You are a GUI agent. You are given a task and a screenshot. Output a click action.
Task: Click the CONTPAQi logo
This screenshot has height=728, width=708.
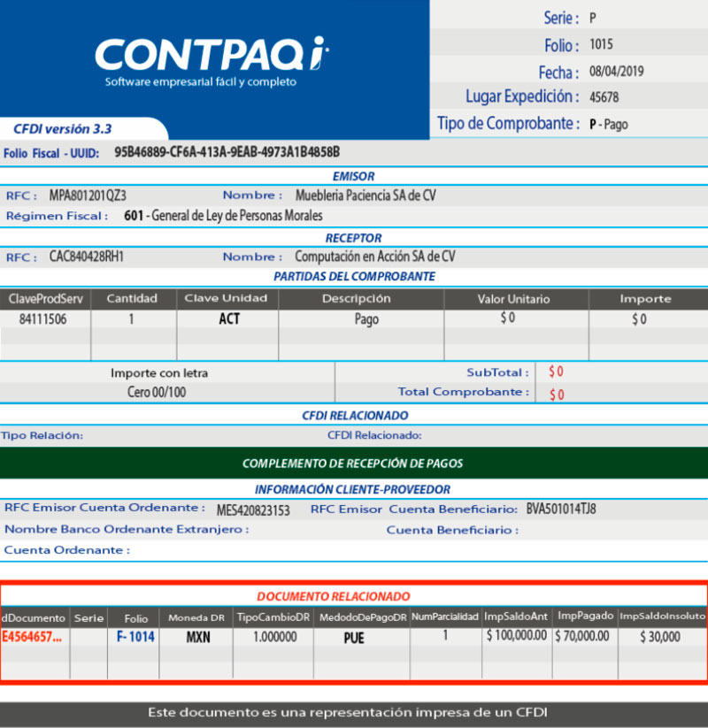pos(212,53)
